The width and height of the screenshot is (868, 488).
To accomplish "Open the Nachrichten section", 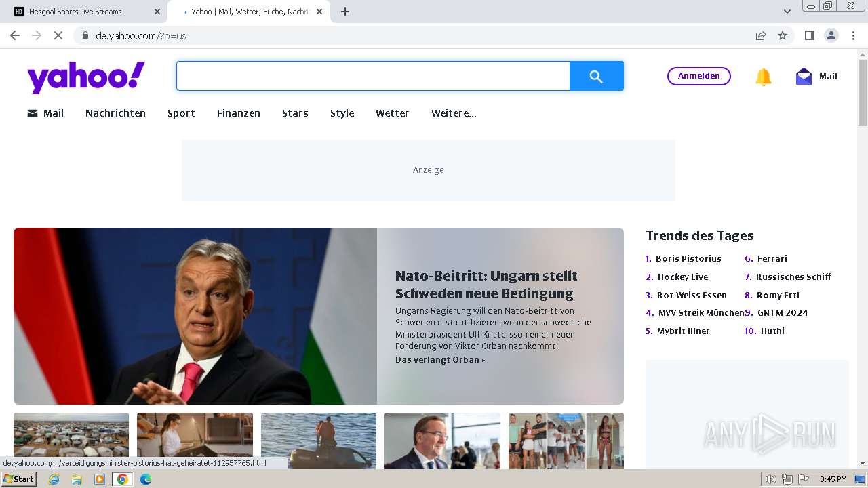I will 115,113.
